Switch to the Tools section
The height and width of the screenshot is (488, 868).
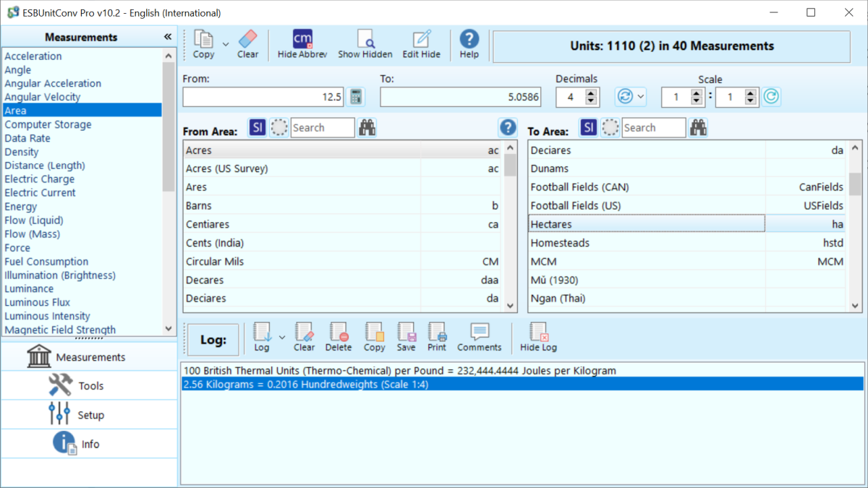tap(89, 386)
